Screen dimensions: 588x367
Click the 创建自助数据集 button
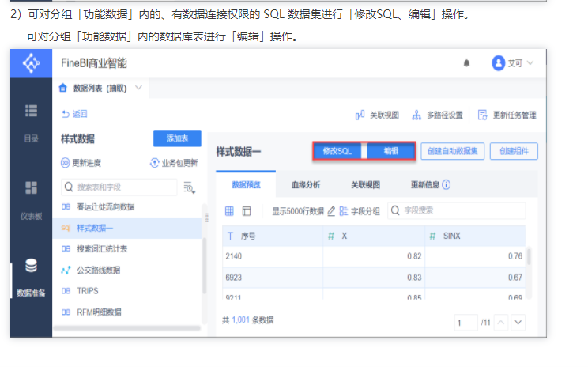[452, 151]
